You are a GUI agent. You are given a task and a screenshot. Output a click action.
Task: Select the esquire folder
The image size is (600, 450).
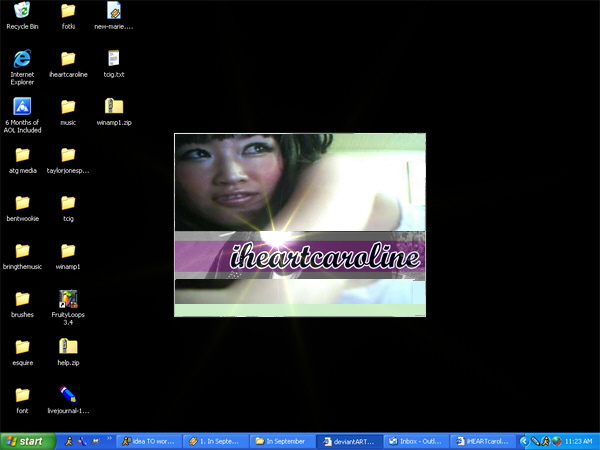[22, 347]
